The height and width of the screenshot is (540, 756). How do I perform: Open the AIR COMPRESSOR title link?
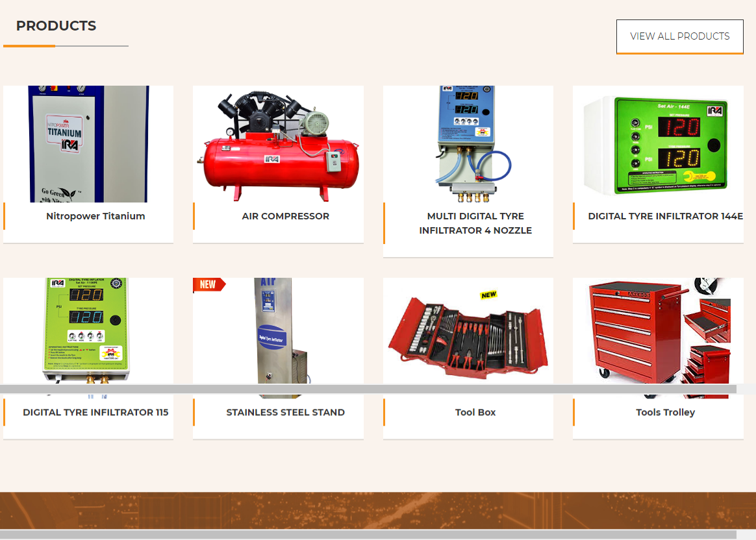pyautogui.click(x=285, y=216)
